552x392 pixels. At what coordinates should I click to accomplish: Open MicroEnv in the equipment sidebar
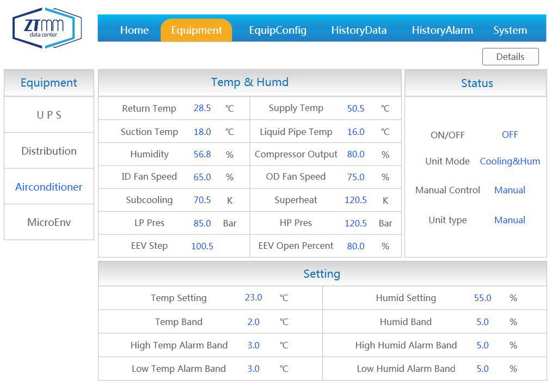pos(49,222)
